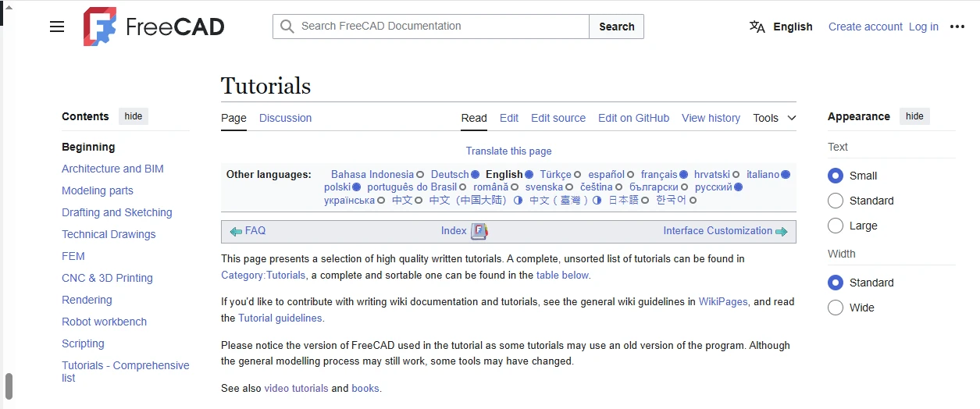Switch to the Discussion tab
980x409 pixels.
(285, 118)
